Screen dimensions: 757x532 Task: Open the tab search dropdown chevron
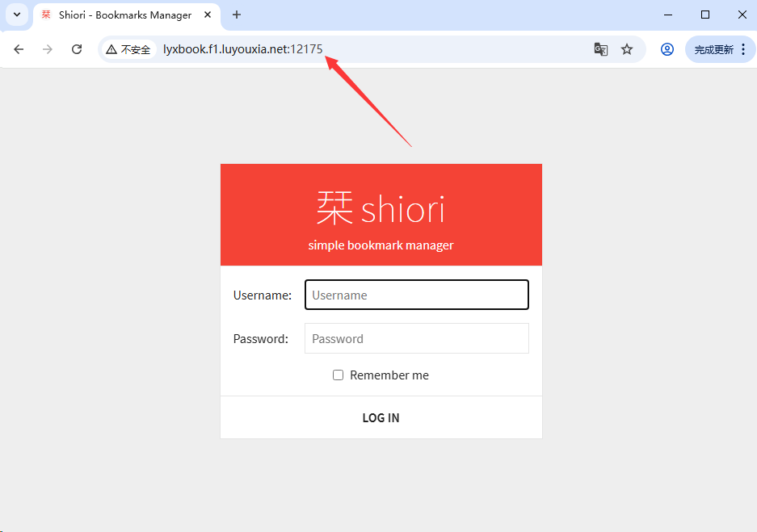pos(17,15)
